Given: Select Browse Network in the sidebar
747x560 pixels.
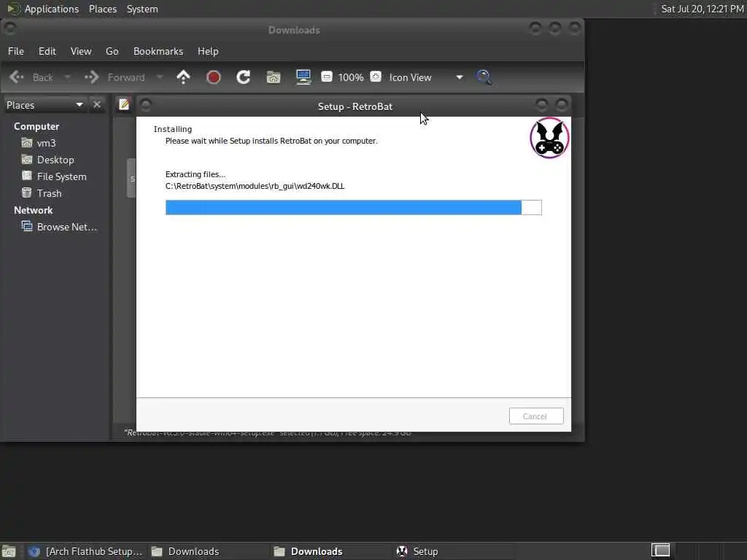Looking at the screenshot, I should [x=66, y=227].
